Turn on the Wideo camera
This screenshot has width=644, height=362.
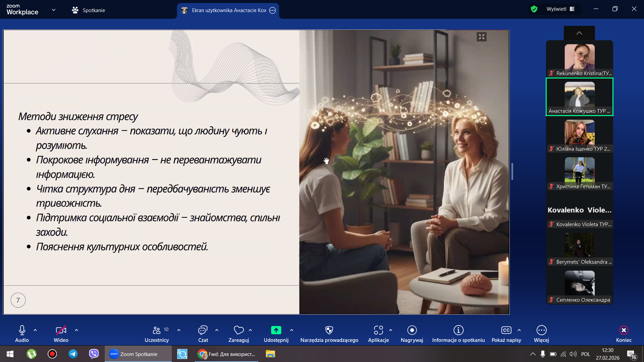coord(61,333)
